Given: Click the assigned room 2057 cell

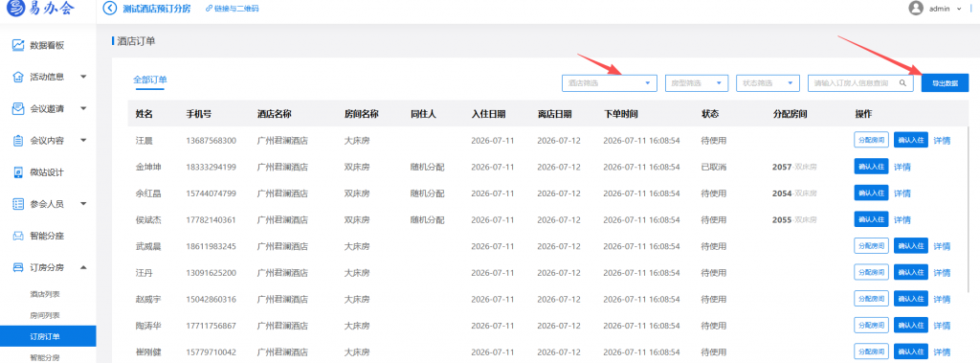Looking at the screenshot, I should pos(795,167).
